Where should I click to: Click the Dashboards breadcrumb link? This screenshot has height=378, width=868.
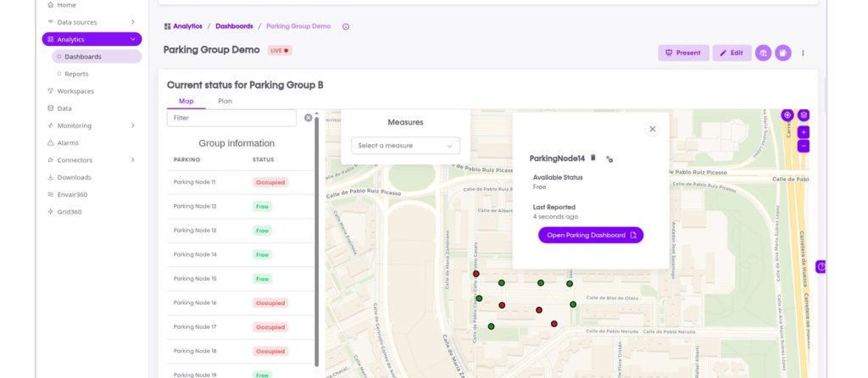(234, 26)
